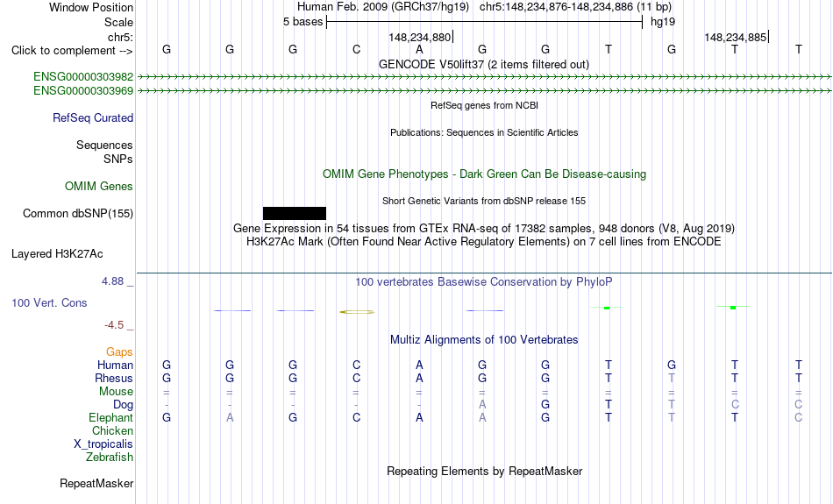Click the Zebrafish species label
This screenshot has height=504, width=833.
click(110, 458)
